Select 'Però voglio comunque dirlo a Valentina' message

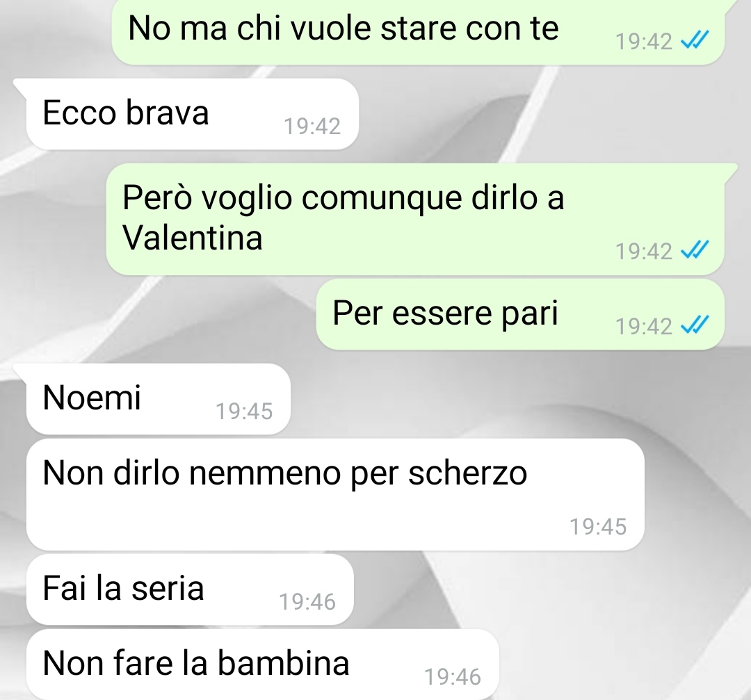414,219
